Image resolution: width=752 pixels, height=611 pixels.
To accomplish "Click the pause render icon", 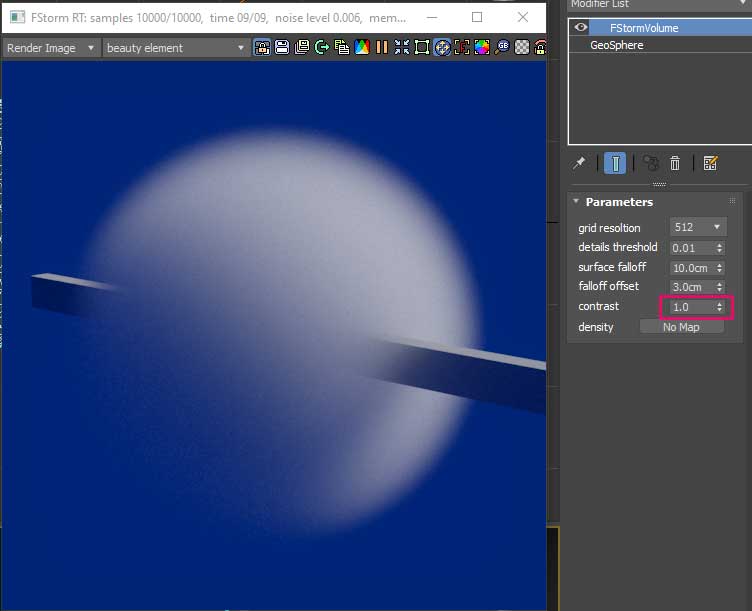I will click(381, 48).
